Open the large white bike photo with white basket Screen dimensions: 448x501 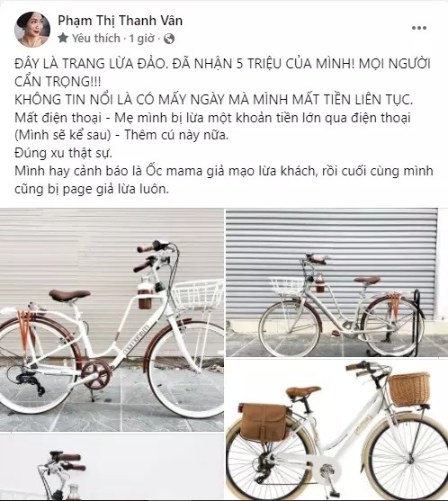coord(112,320)
